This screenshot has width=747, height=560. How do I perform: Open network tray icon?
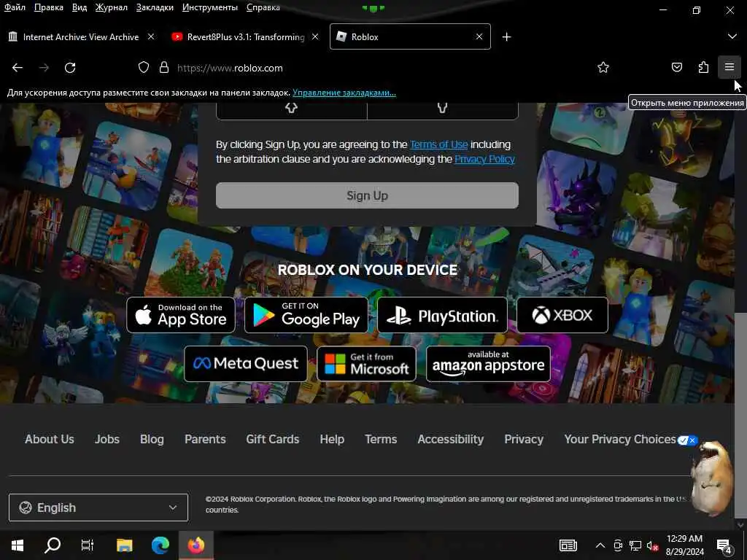635,545
